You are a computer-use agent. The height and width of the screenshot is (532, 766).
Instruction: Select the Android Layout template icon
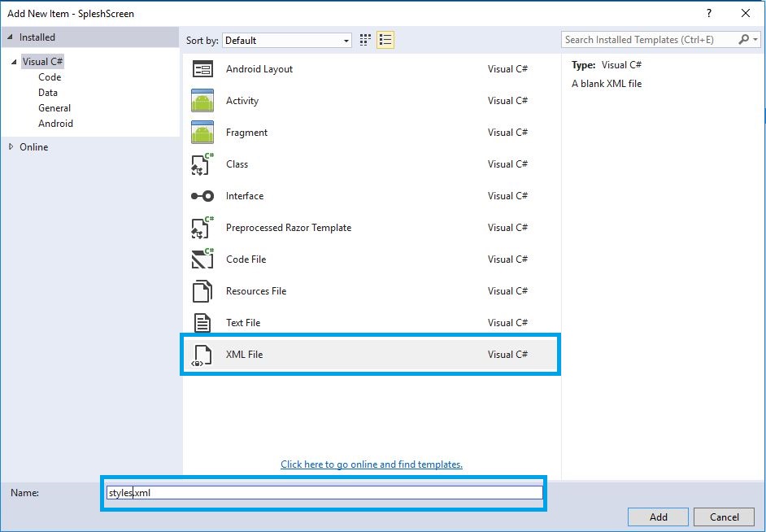202,69
